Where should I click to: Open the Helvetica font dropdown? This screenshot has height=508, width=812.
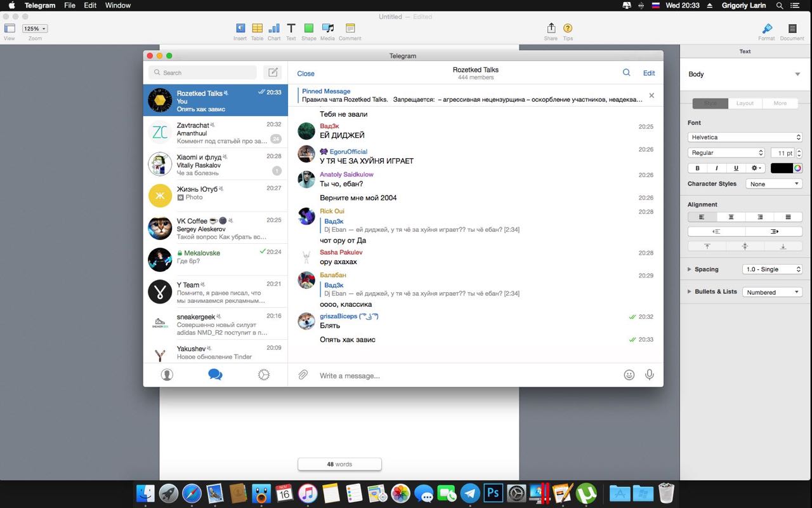coord(745,137)
